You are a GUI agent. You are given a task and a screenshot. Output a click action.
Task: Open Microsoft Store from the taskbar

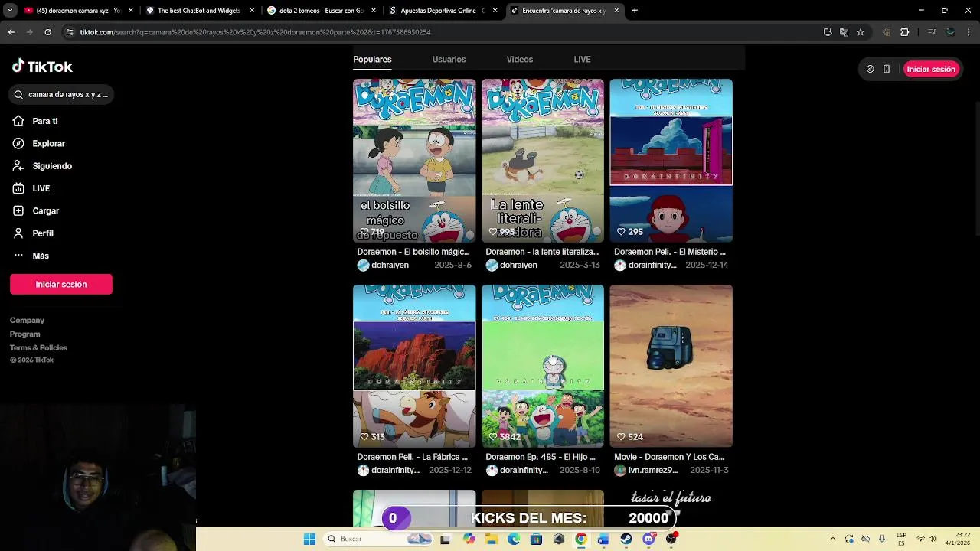click(x=536, y=539)
